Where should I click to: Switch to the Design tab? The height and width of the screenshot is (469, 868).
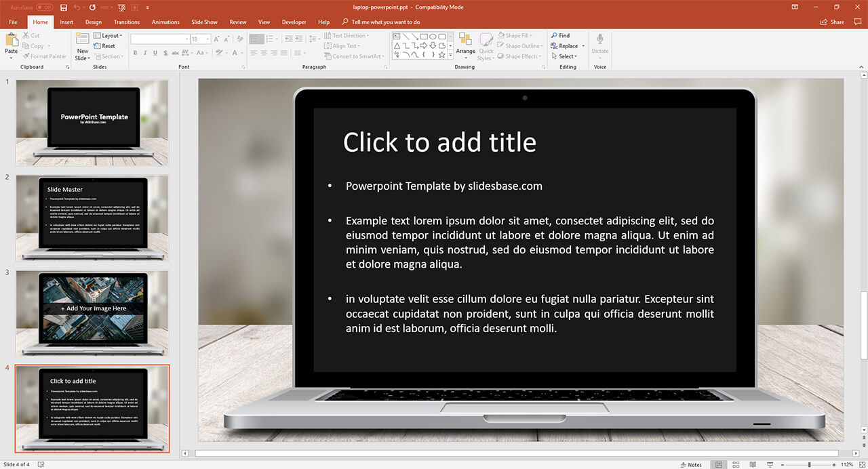(x=94, y=22)
